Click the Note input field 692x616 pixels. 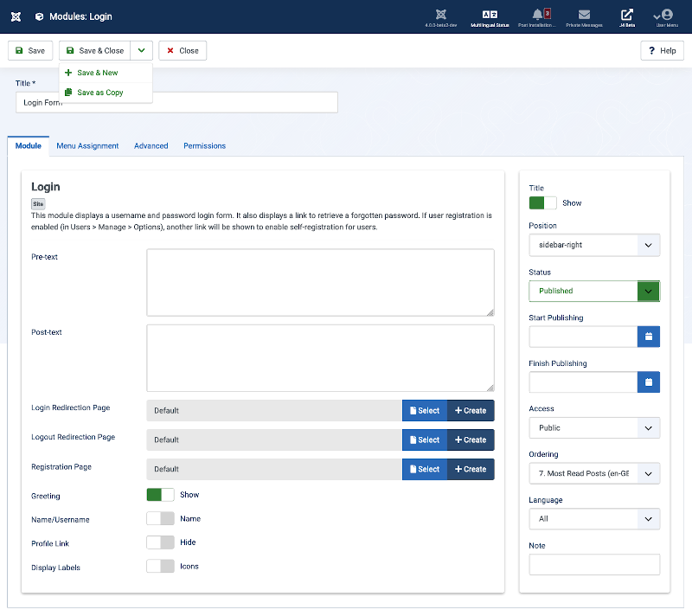click(594, 564)
